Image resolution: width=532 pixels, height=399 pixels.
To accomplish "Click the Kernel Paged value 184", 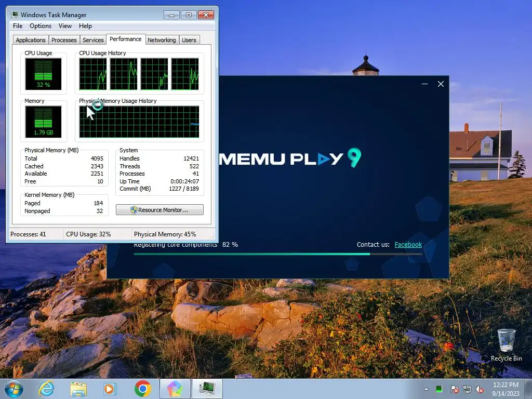I will 98,203.
